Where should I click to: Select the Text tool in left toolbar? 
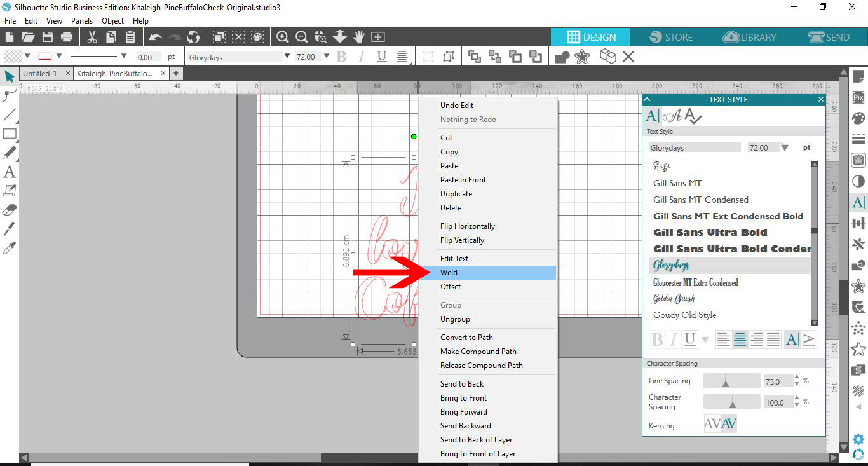tap(10, 172)
